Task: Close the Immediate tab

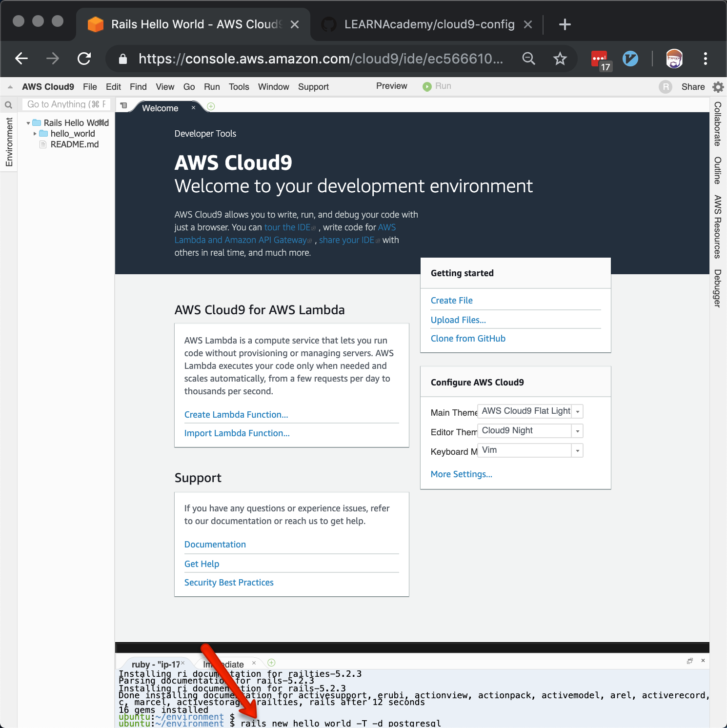Action: click(x=254, y=663)
